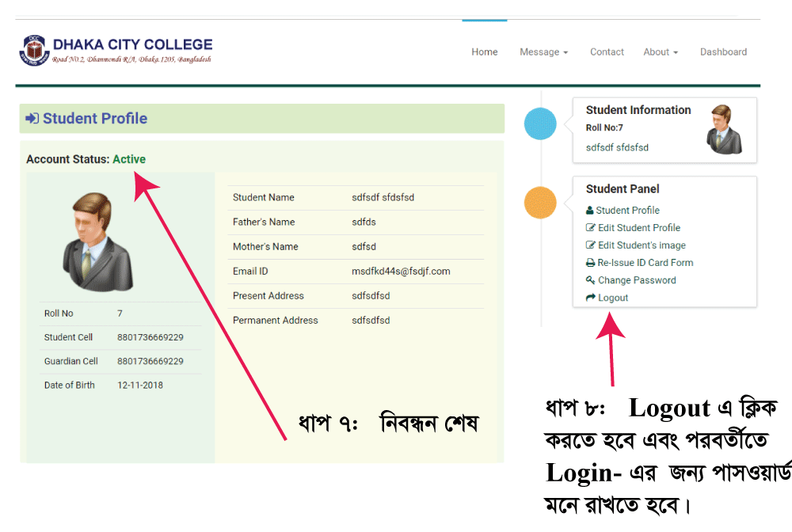The image size is (792, 532).
Task: Click the Logout link in Student Panel
Action: (x=613, y=298)
